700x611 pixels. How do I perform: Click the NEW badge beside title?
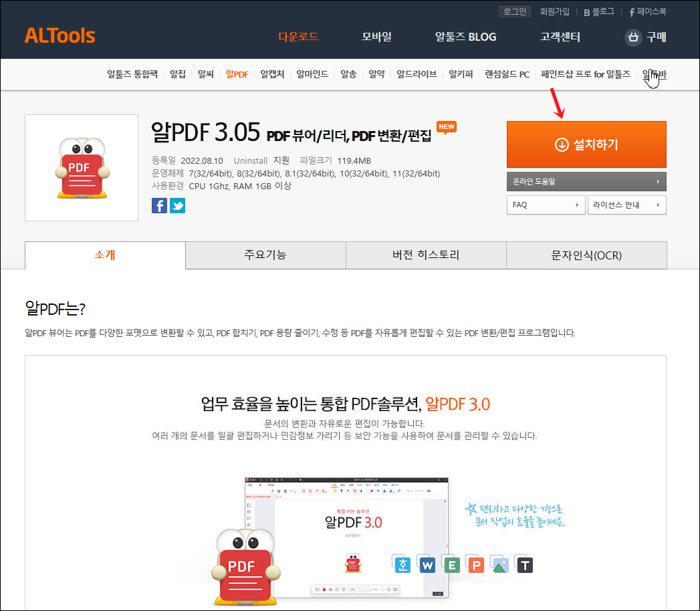(447, 127)
